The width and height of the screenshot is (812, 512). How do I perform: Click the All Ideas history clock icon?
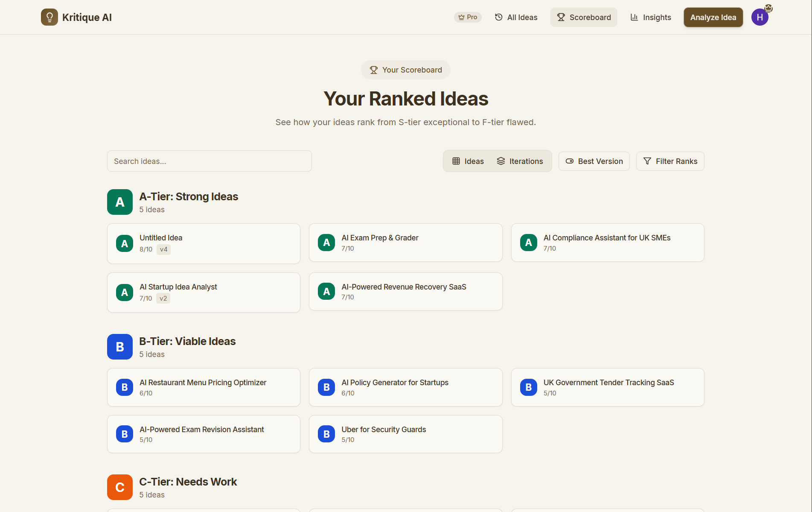pos(498,17)
